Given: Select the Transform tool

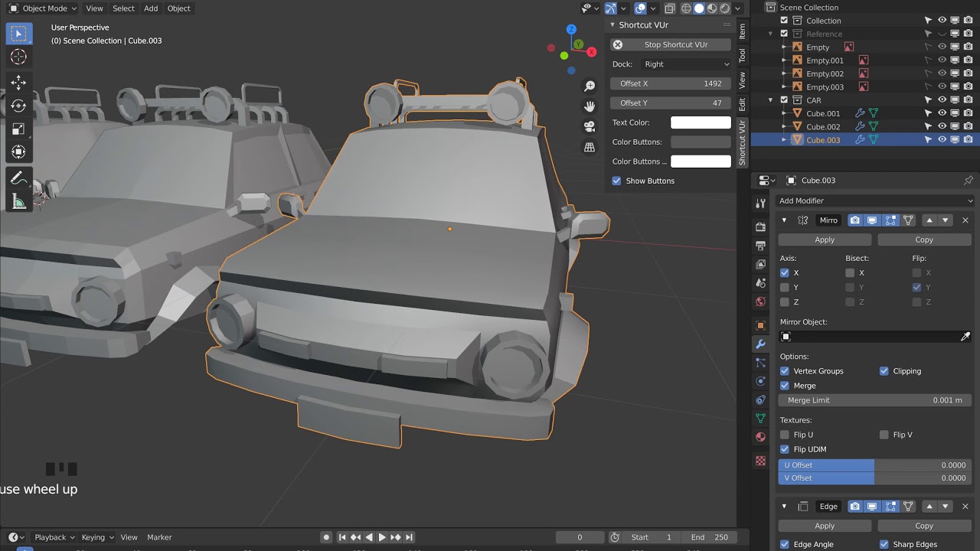Looking at the screenshot, I should [18, 152].
